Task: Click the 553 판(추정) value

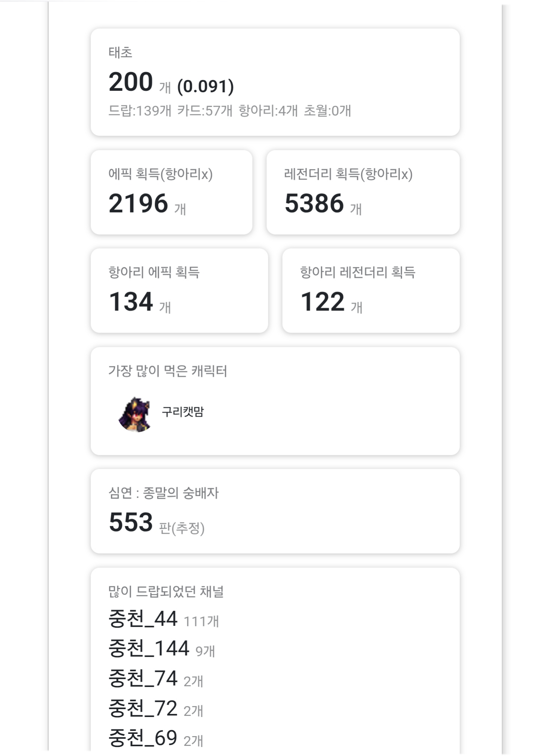Action: (157, 522)
